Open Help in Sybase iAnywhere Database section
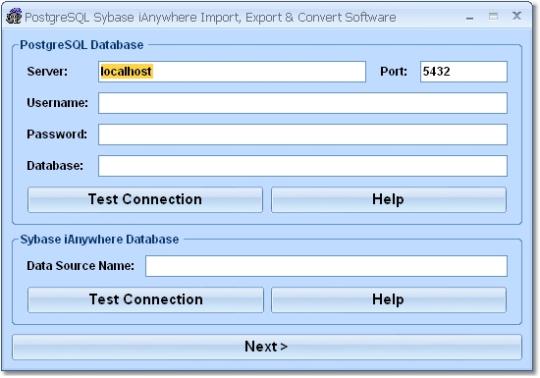540x378 pixels. pos(389,300)
